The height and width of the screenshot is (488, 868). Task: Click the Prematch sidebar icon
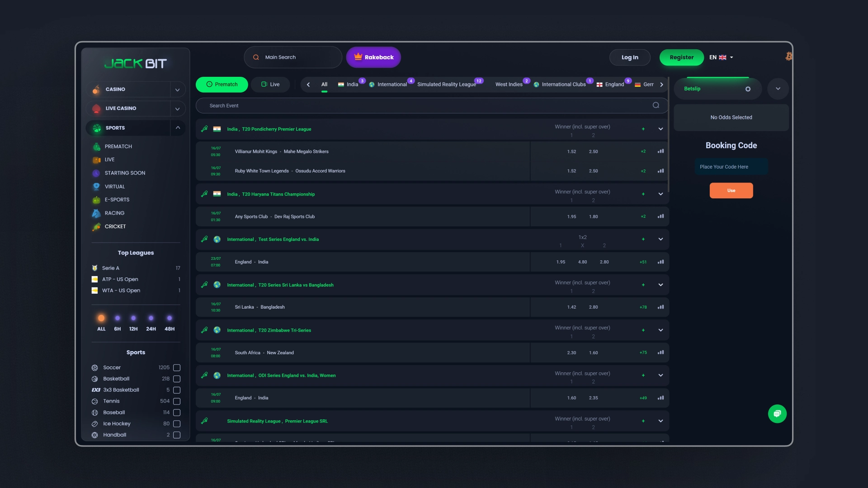(x=96, y=146)
